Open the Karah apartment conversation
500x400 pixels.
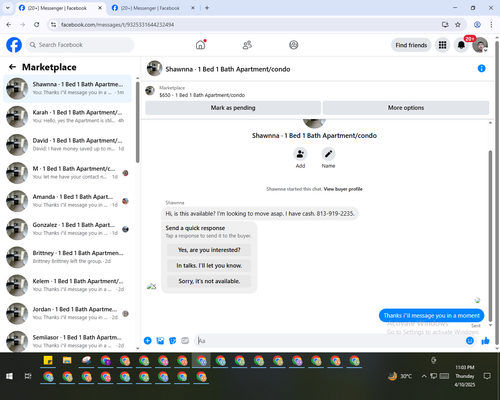point(67,117)
